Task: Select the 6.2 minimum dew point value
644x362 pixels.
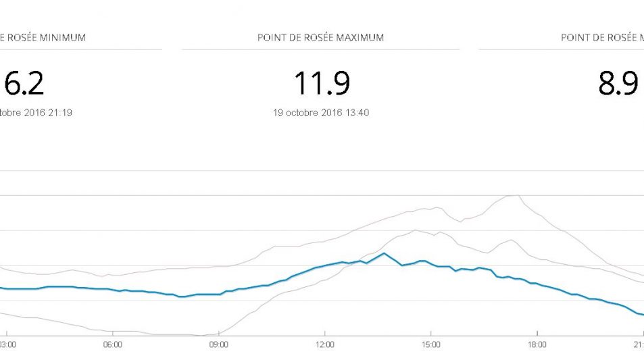Action: [x=24, y=84]
